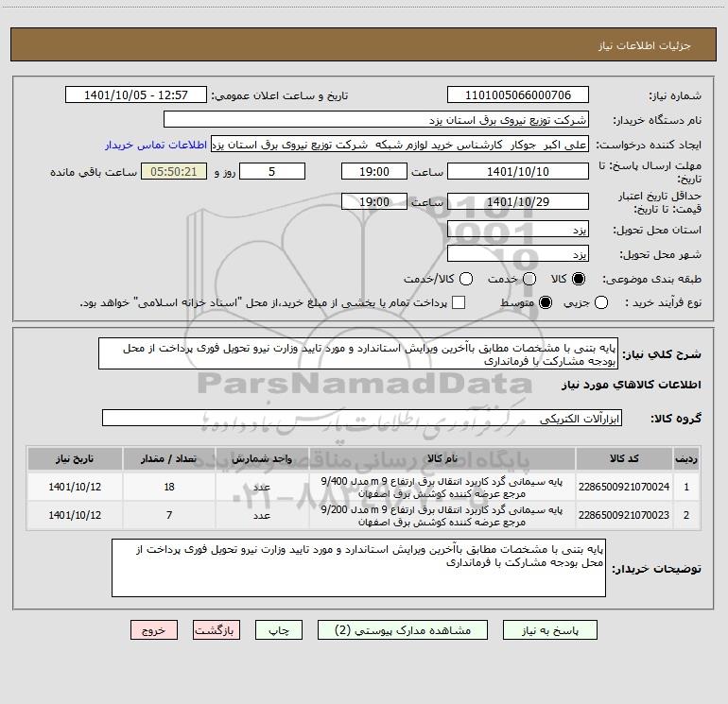Click the تعداد / مقدار column header
Screen dimensions: 728x704
pyautogui.click(x=169, y=458)
